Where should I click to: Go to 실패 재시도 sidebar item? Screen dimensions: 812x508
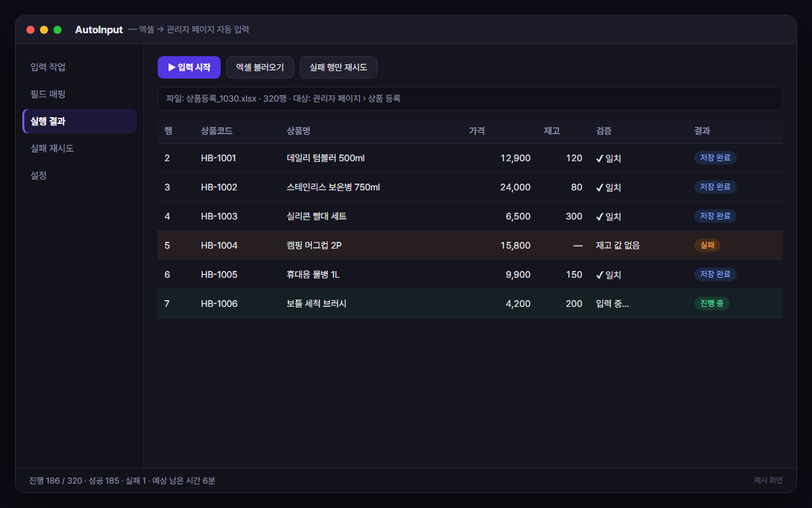point(80,148)
